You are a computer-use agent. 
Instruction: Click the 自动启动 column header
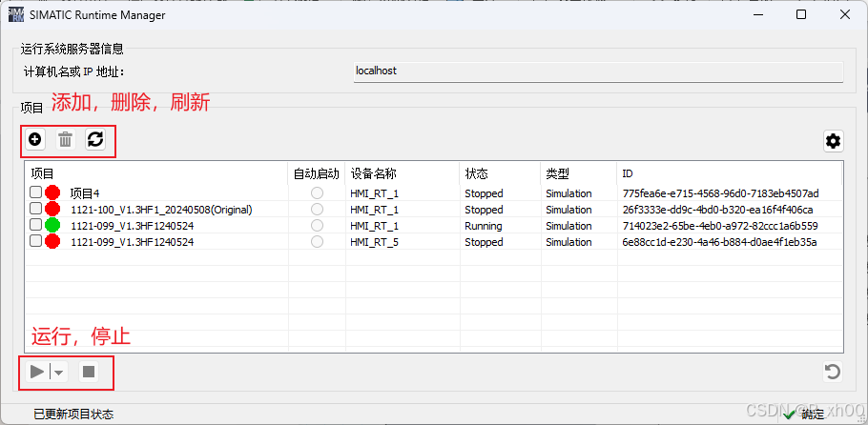[x=316, y=173]
